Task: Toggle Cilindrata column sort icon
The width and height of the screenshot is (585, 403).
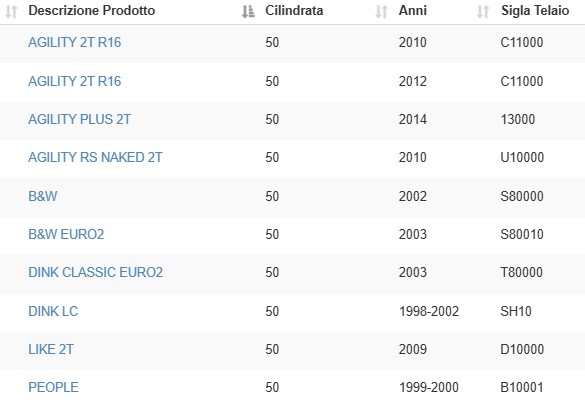Action: tap(381, 12)
